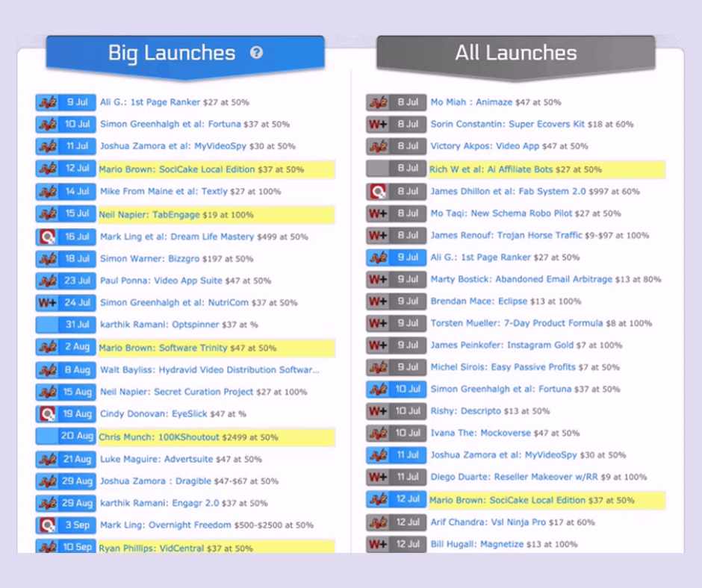Click the W+ icon beside Rishy Descripto
Viewport: 702px width, 588px height.
pyautogui.click(x=378, y=411)
